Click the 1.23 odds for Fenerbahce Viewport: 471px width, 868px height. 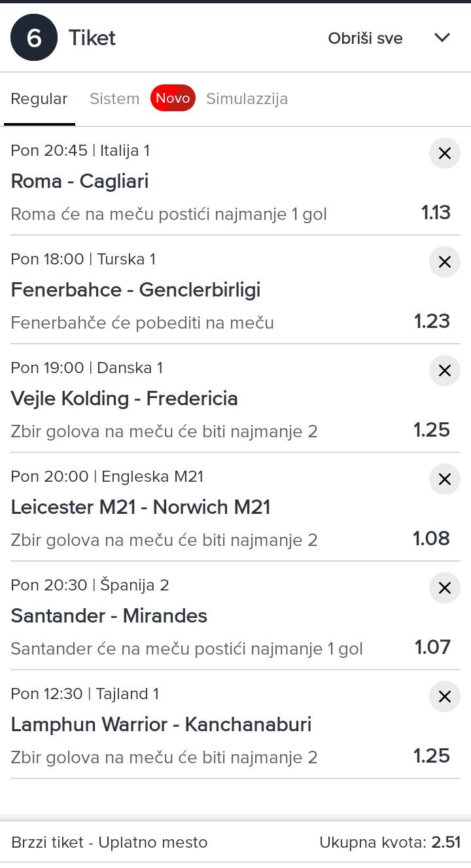(432, 321)
